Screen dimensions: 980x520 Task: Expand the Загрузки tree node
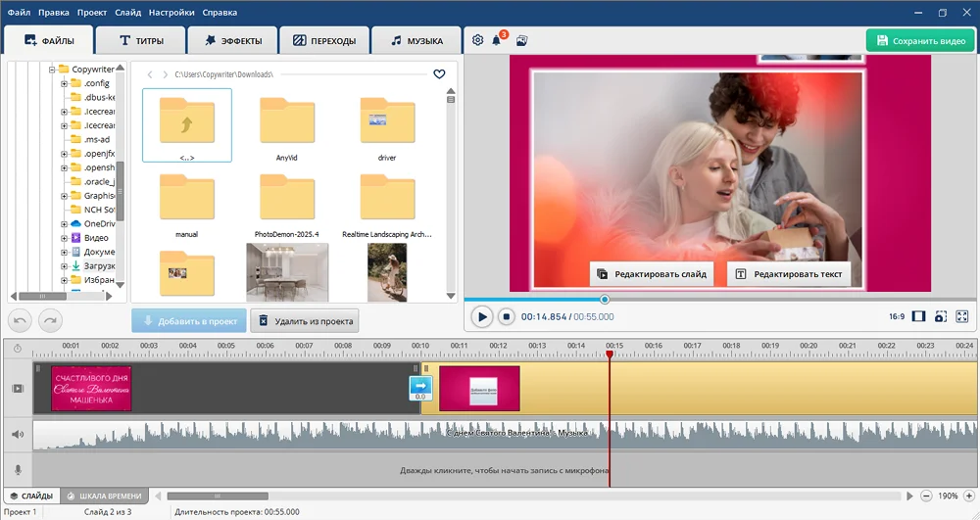pyautogui.click(x=64, y=266)
